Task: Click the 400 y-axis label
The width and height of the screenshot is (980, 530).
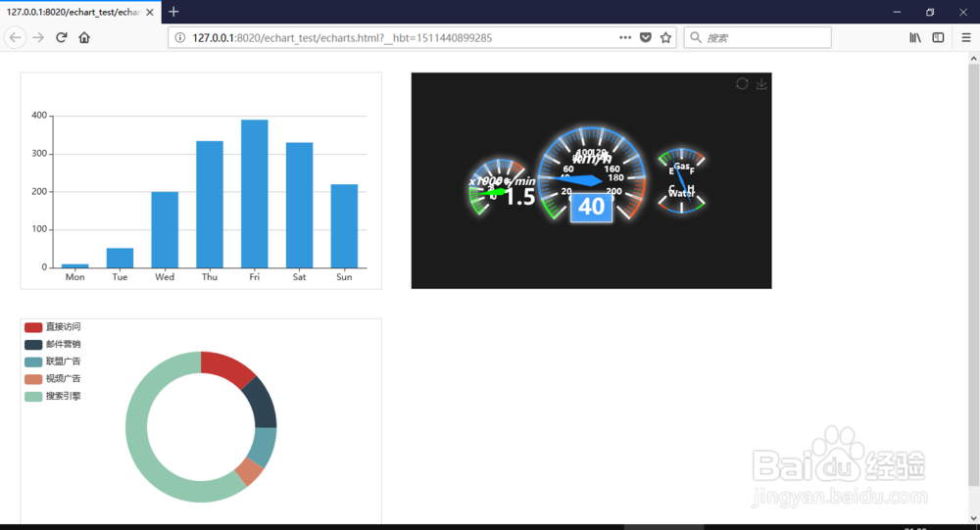Action: pos(39,115)
